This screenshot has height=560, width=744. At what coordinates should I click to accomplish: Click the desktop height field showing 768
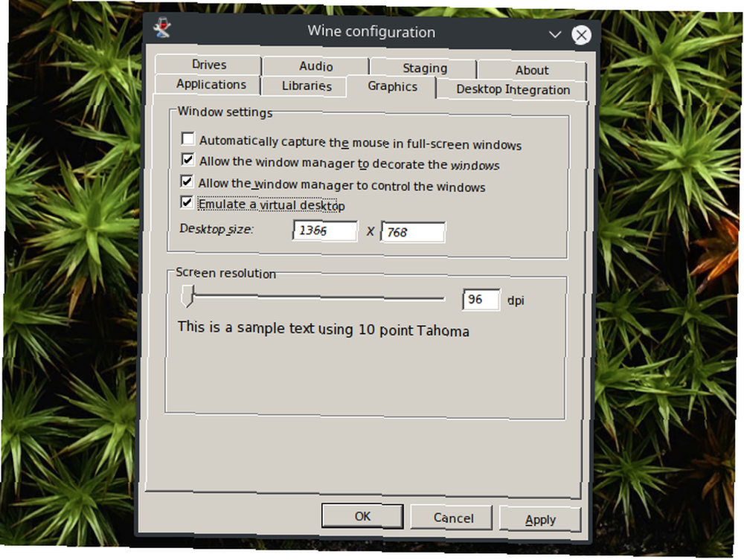(x=413, y=232)
